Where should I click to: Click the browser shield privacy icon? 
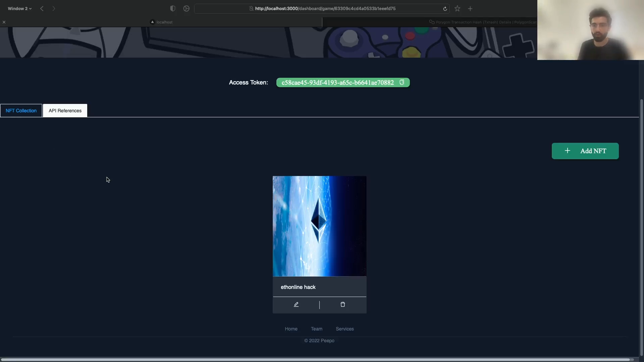point(173,9)
